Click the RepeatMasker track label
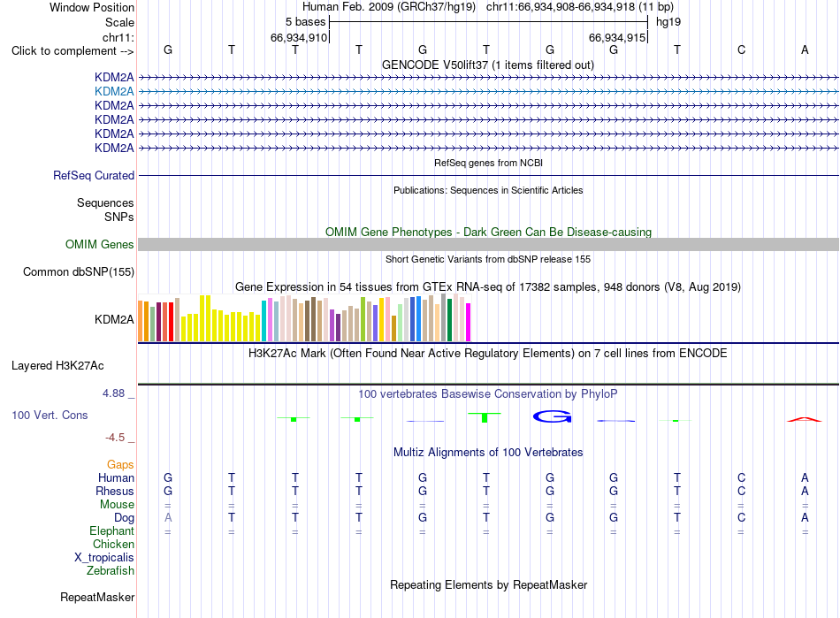This screenshot has width=840, height=618. click(x=97, y=597)
